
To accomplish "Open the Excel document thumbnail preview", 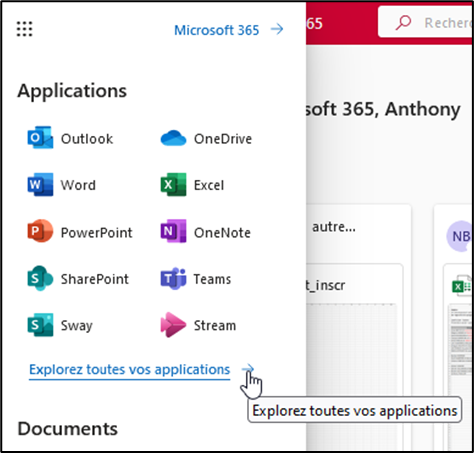I will click(x=461, y=378).
